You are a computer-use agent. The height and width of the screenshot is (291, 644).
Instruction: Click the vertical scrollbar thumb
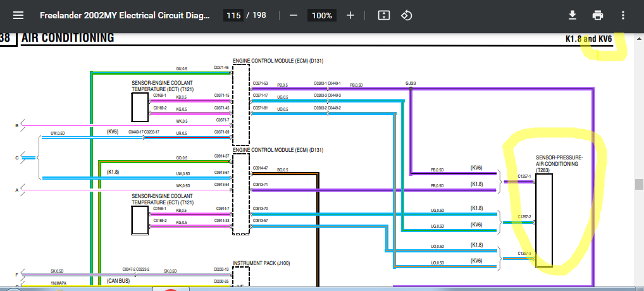639,184
